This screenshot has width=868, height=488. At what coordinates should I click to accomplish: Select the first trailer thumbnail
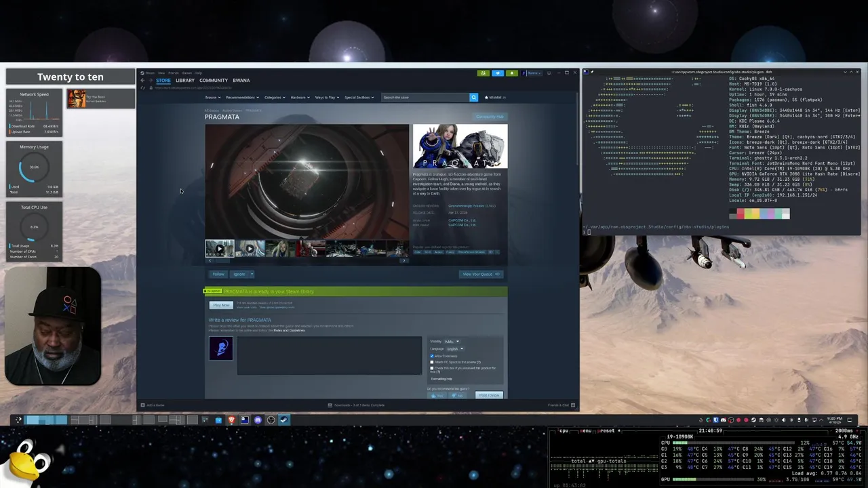[x=220, y=249]
